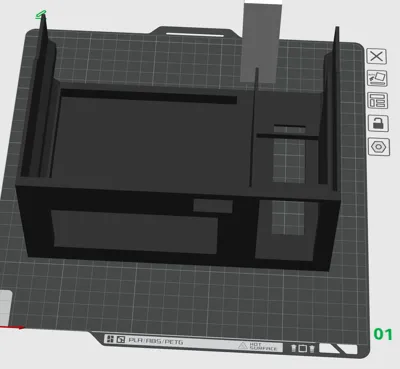Remove the plate with the X icon

pyautogui.click(x=377, y=56)
